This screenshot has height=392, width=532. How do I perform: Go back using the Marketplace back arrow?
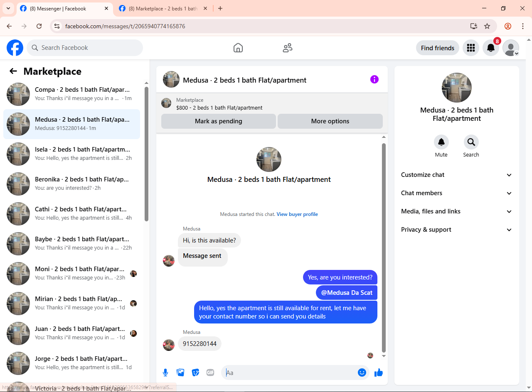pyautogui.click(x=13, y=71)
